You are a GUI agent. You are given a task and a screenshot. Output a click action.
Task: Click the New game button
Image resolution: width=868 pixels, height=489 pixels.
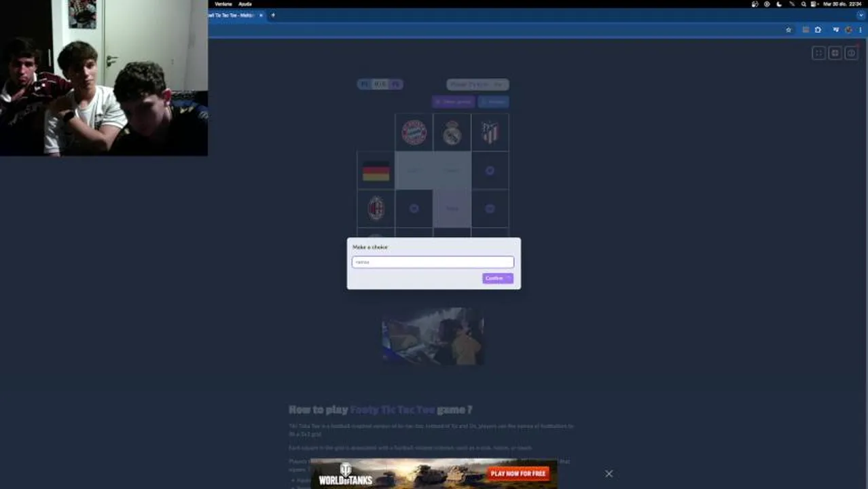(453, 102)
